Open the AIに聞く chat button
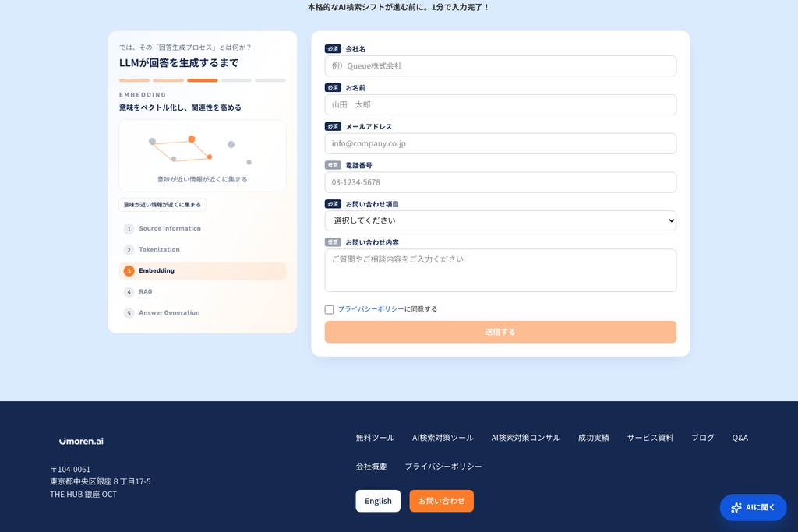Image resolution: width=798 pixels, height=532 pixels. coord(753,508)
